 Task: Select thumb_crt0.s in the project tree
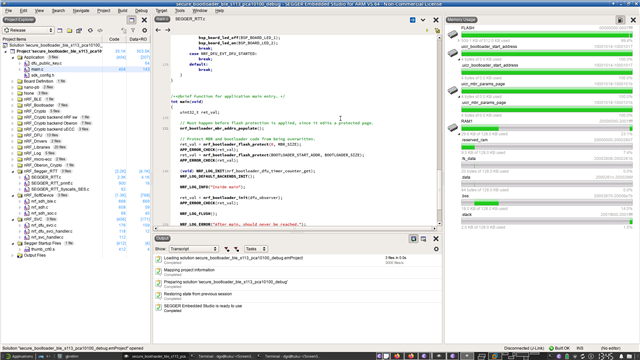42,249
